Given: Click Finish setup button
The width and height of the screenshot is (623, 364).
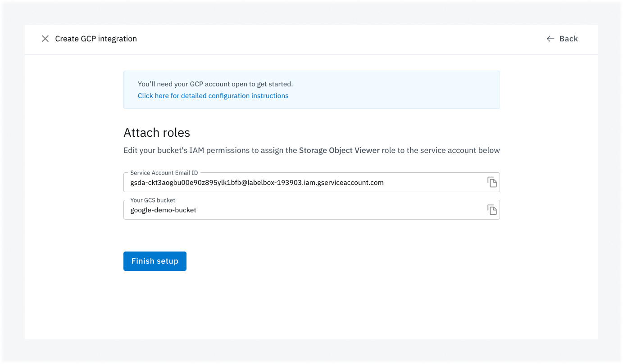Looking at the screenshot, I should click(155, 261).
